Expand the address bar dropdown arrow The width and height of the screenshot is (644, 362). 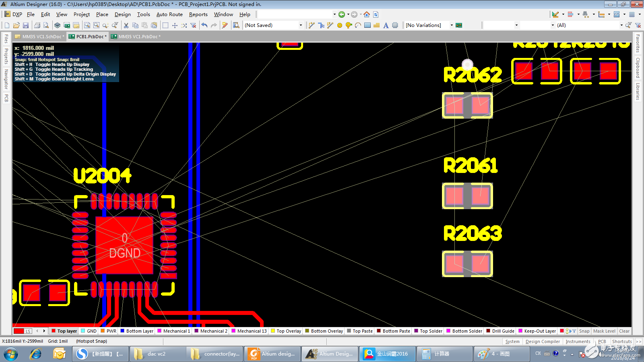[x=334, y=14]
